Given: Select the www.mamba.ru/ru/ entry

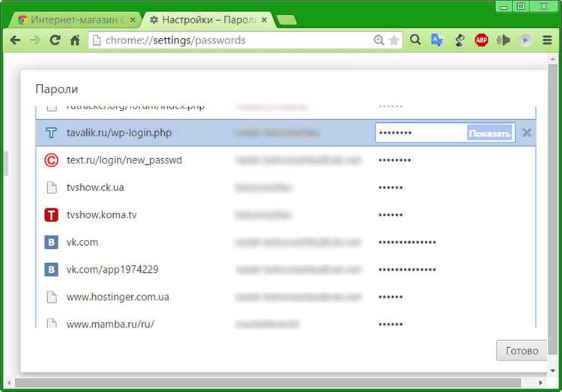Looking at the screenshot, I should [x=285, y=320].
